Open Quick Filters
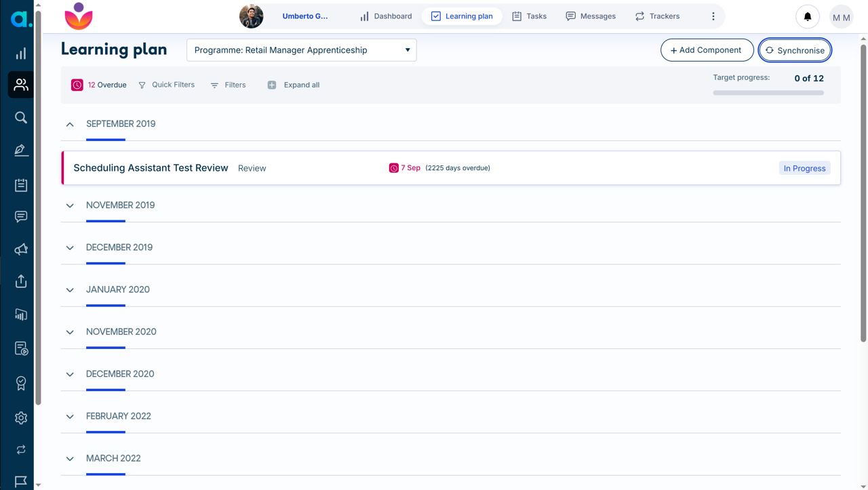 coord(167,85)
